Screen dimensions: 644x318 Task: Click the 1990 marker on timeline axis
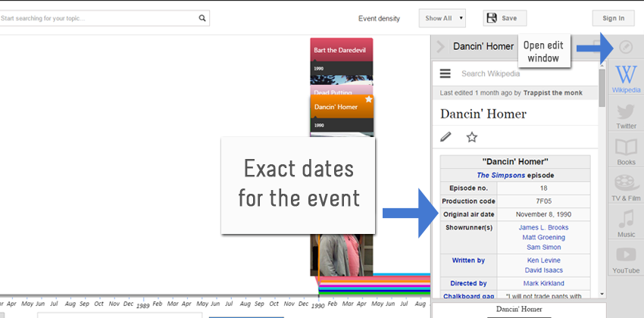[x=319, y=306]
